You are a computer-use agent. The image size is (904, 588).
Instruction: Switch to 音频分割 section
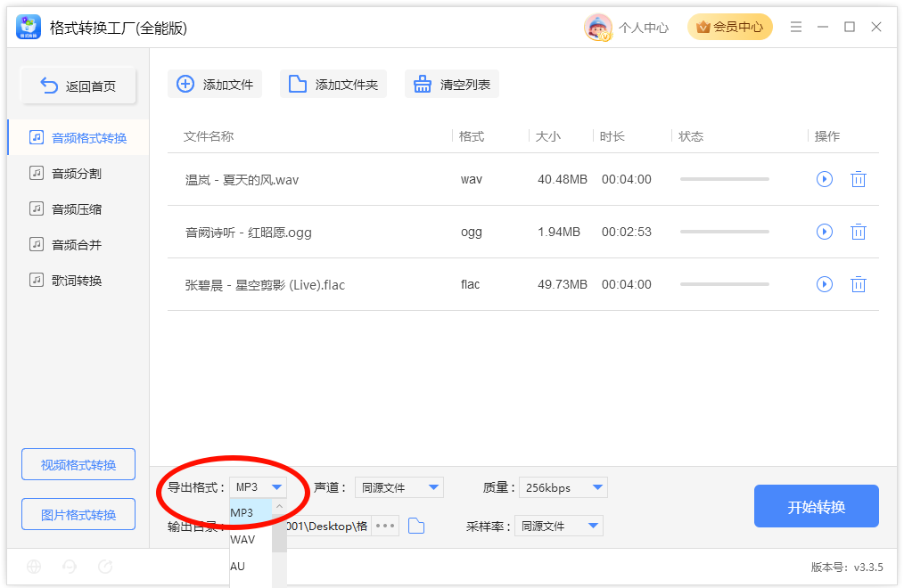pyautogui.click(x=78, y=174)
